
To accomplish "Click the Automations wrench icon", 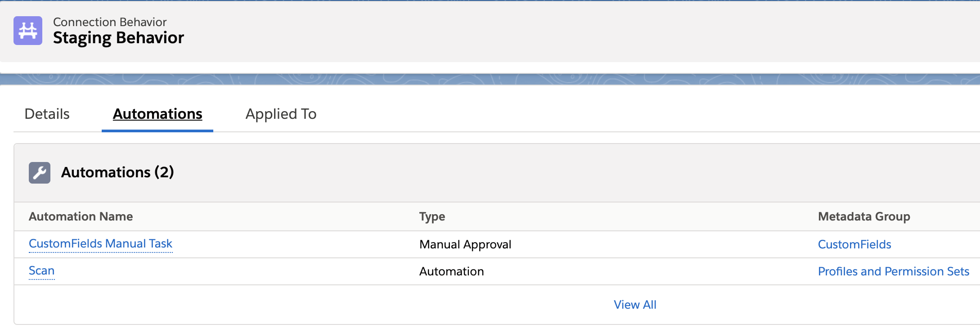I will click(x=40, y=173).
